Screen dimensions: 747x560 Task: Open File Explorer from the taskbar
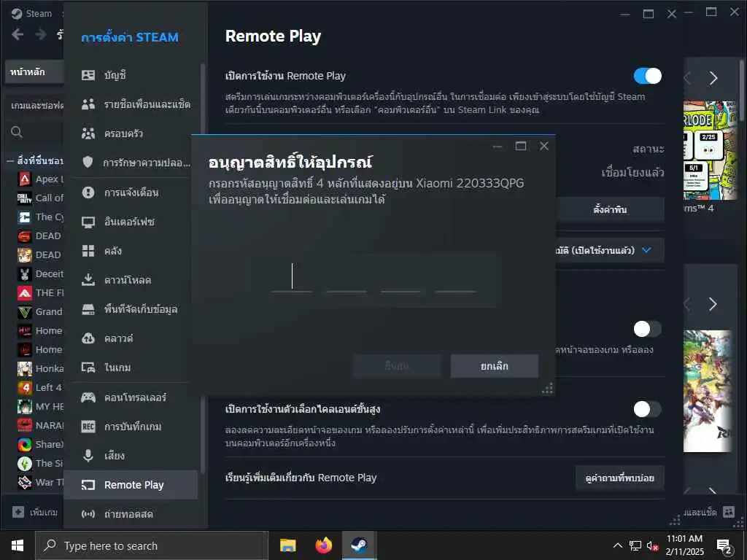click(x=287, y=545)
